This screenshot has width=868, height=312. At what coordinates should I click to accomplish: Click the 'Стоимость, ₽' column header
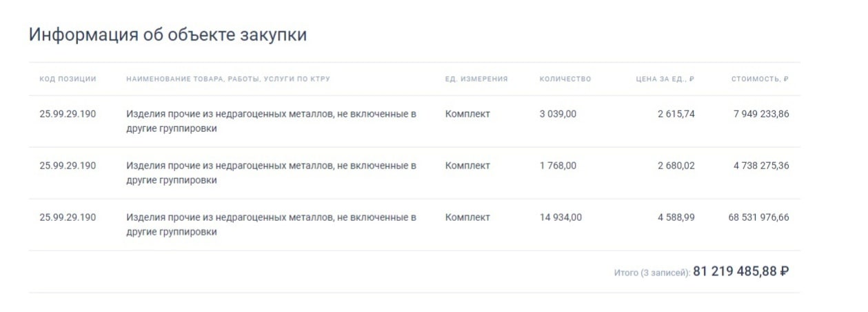click(x=760, y=79)
